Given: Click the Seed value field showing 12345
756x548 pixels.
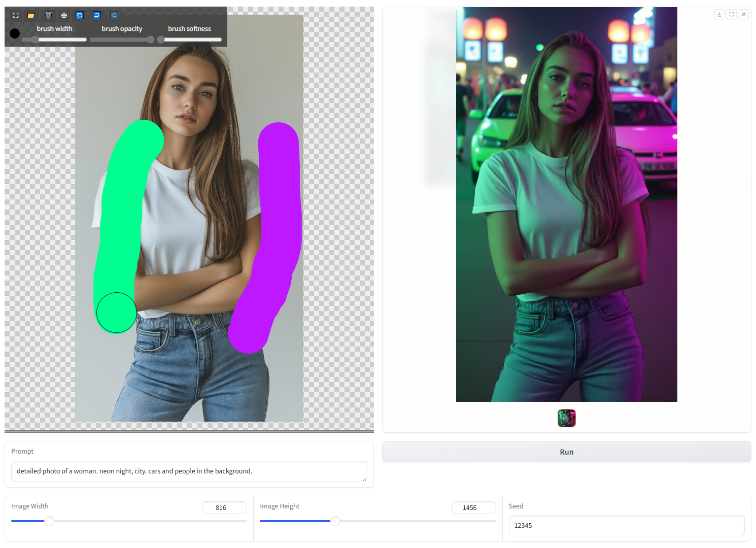Looking at the screenshot, I should pyautogui.click(x=627, y=525).
